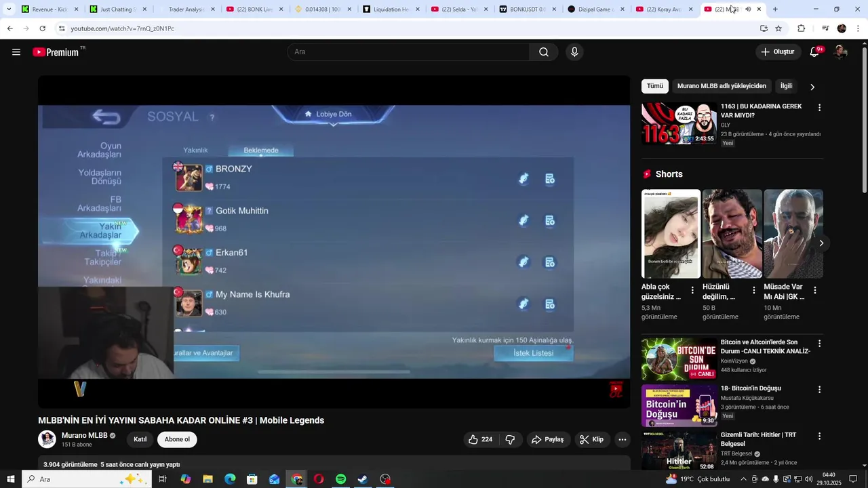Image resolution: width=868 pixels, height=488 pixels.
Task: Click the search magnifier button
Action: (544, 52)
